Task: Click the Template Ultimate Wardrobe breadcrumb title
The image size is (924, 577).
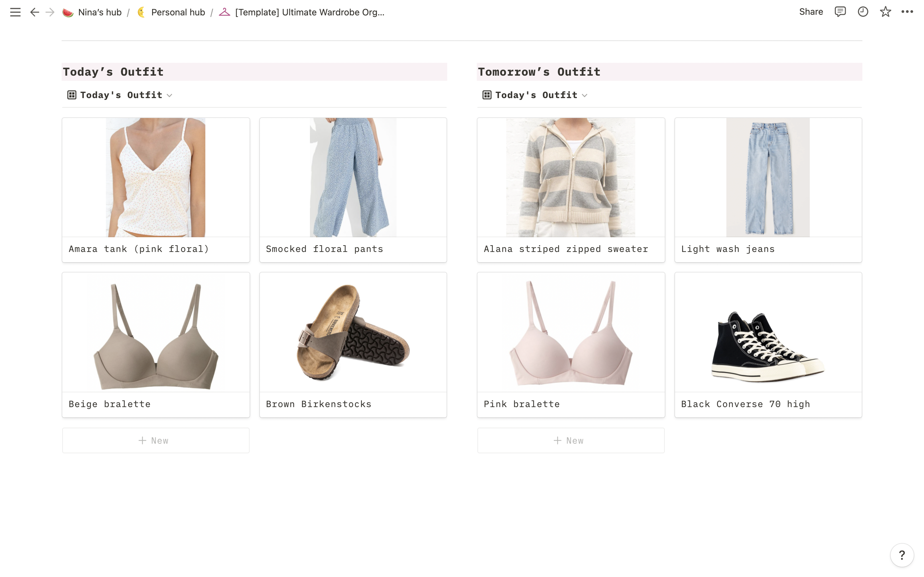Action: click(x=309, y=12)
